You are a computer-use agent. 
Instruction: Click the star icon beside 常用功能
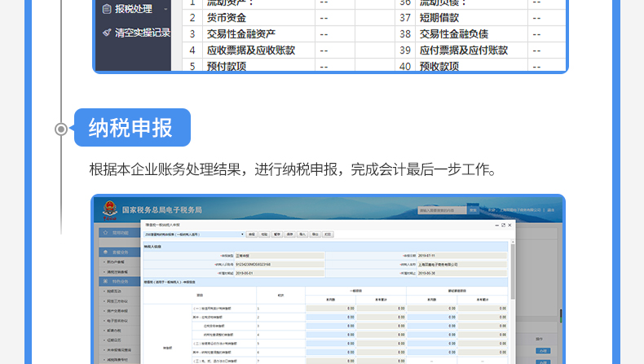tap(104, 233)
